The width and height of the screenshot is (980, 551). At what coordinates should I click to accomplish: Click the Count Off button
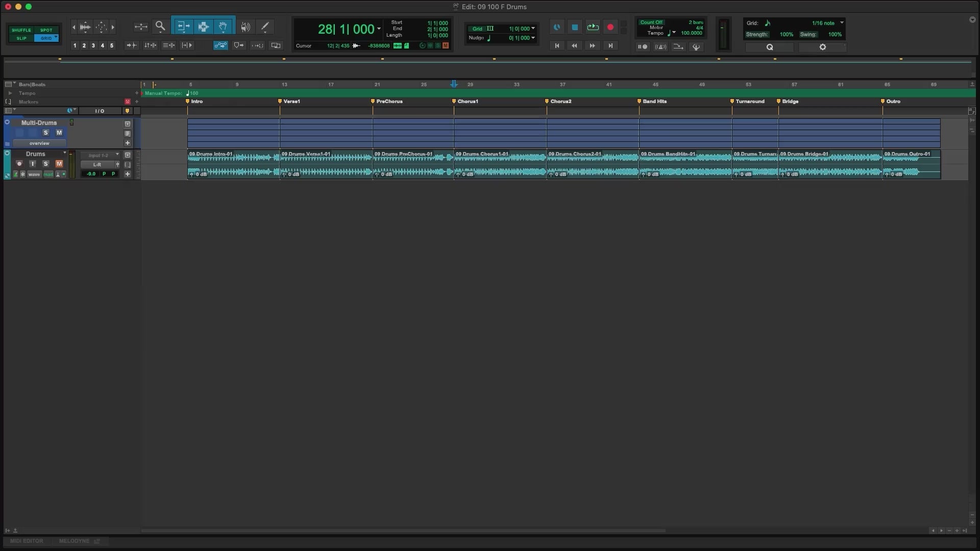pyautogui.click(x=651, y=22)
